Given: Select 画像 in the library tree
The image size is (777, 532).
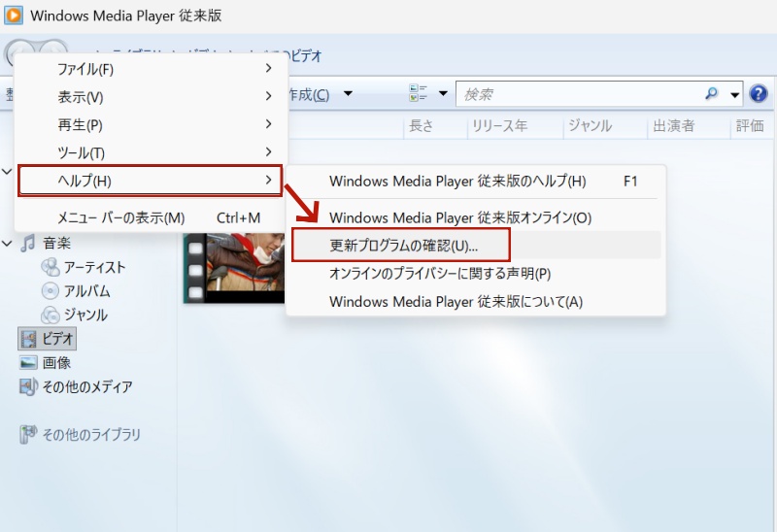Looking at the screenshot, I should (x=56, y=362).
